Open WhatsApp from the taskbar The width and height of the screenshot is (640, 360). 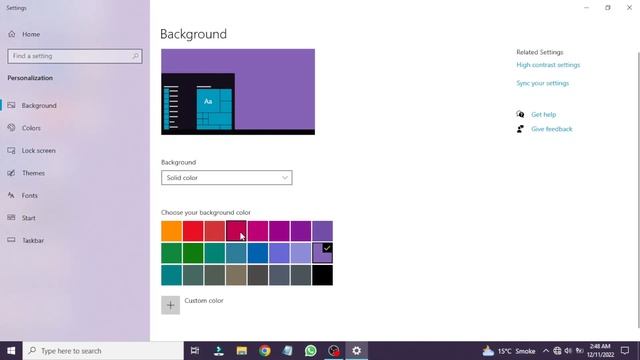coord(311,351)
